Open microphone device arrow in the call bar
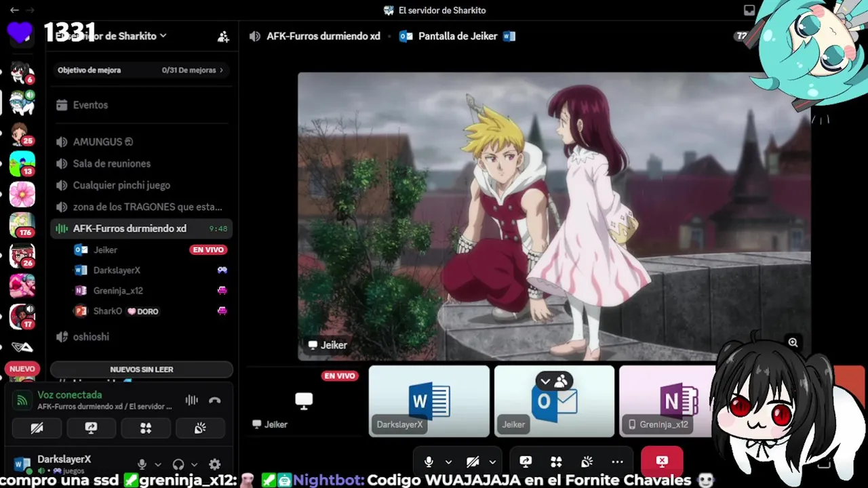Image resolution: width=868 pixels, height=488 pixels. click(448, 462)
